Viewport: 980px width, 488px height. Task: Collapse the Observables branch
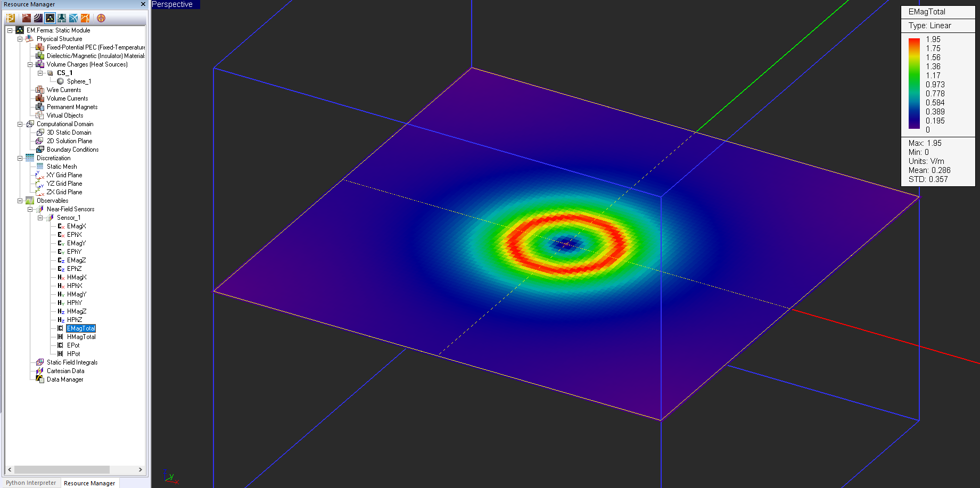pyautogui.click(x=20, y=201)
